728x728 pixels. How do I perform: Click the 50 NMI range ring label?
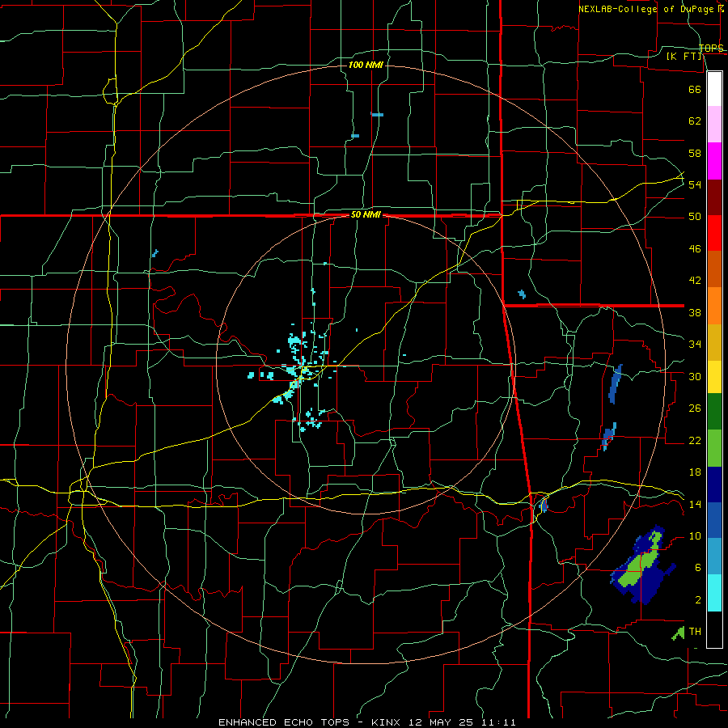pos(366,214)
